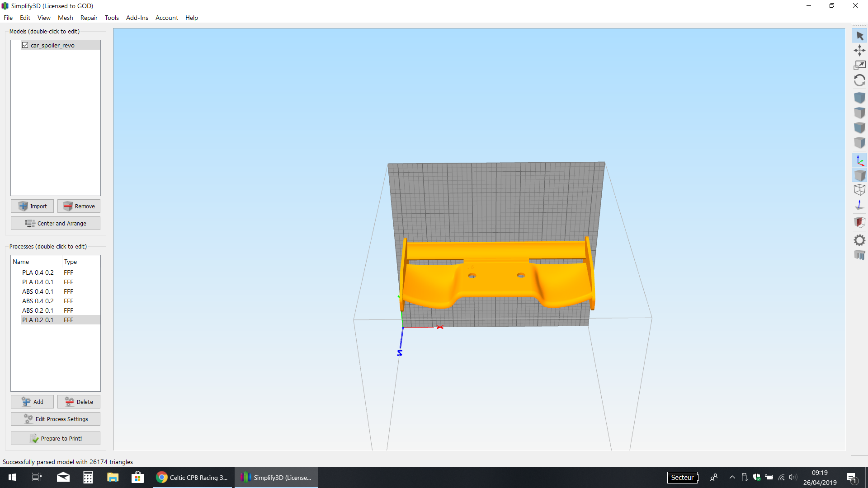The width and height of the screenshot is (868, 488).
Task: Open the customize support structures tool
Action: (859, 255)
